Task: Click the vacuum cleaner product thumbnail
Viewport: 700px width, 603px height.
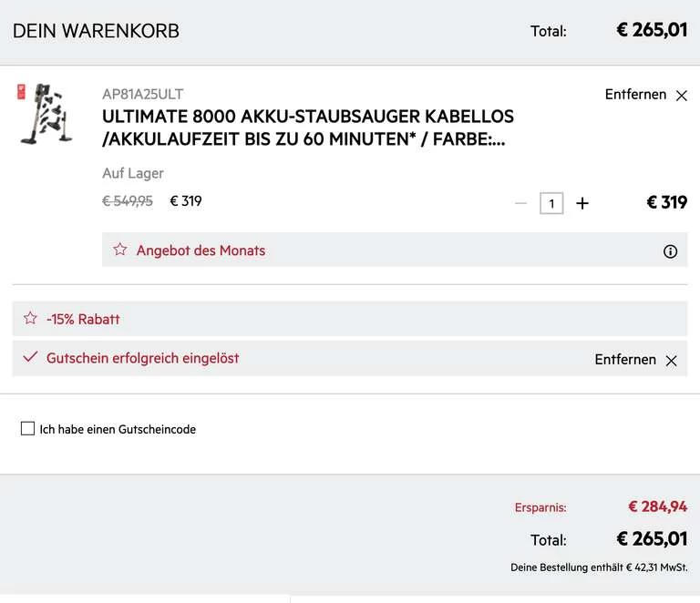Action: tap(46, 116)
